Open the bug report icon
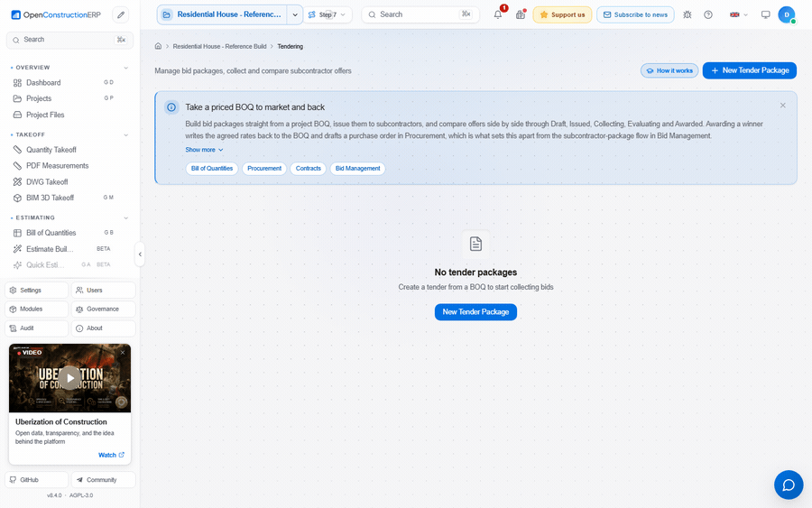 click(687, 14)
